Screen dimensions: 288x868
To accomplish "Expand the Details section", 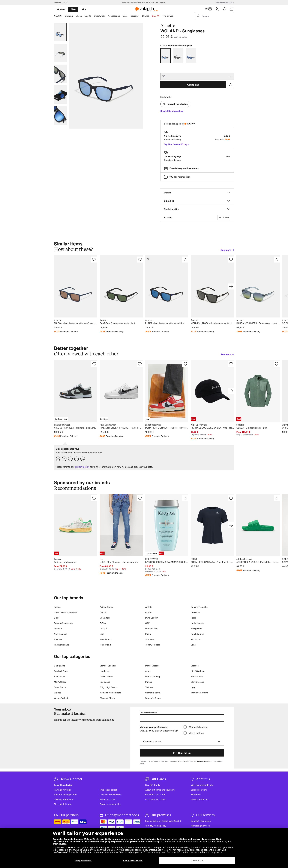I will [x=197, y=193].
